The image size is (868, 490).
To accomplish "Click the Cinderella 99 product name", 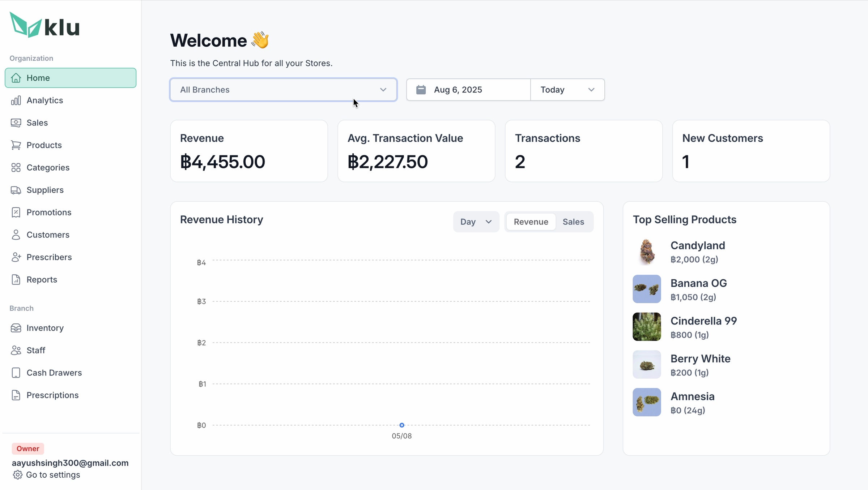I will pos(703,321).
